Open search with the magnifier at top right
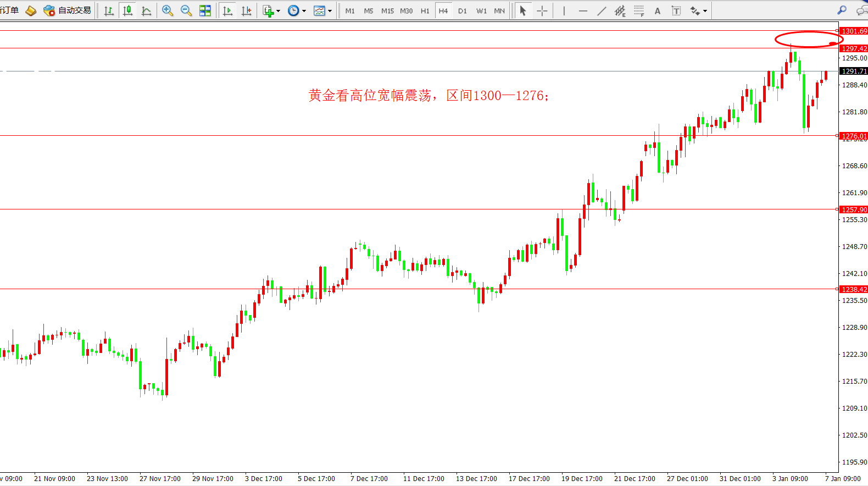Screen dimensions: 868x486 842,10
